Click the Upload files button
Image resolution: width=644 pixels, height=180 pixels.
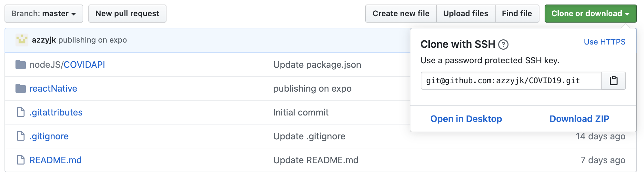466,14
